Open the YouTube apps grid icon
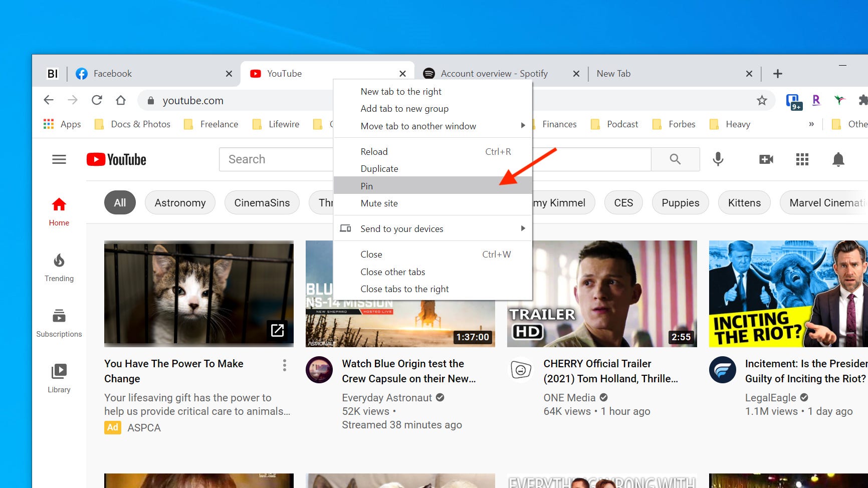This screenshot has width=868, height=488. pyautogui.click(x=802, y=159)
